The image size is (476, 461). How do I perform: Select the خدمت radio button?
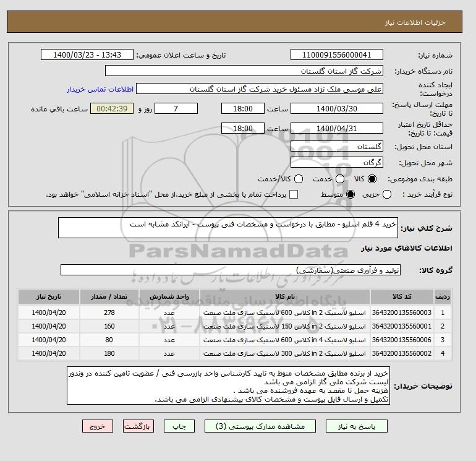(x=340, y=179)
